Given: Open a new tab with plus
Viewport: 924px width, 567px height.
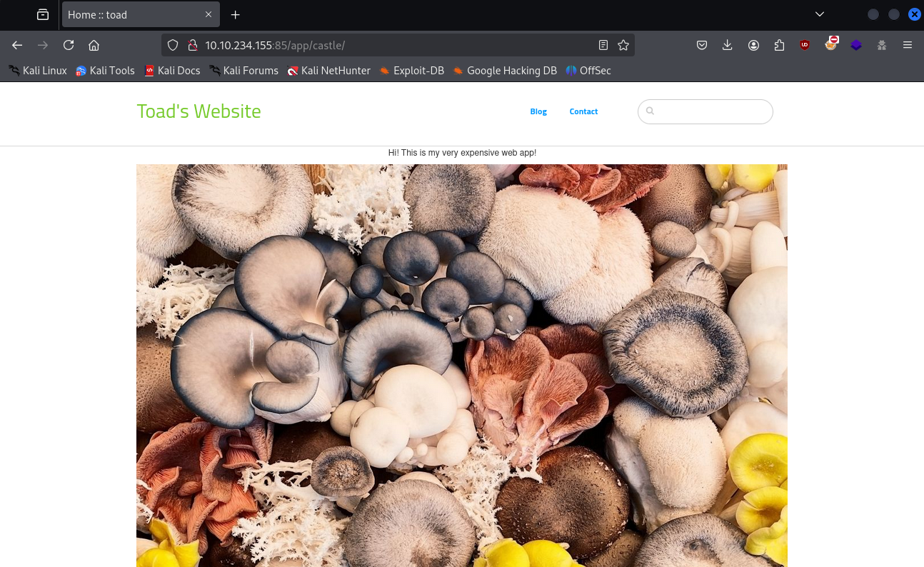Looking at the screenshot, I should [x=236, y=14].
